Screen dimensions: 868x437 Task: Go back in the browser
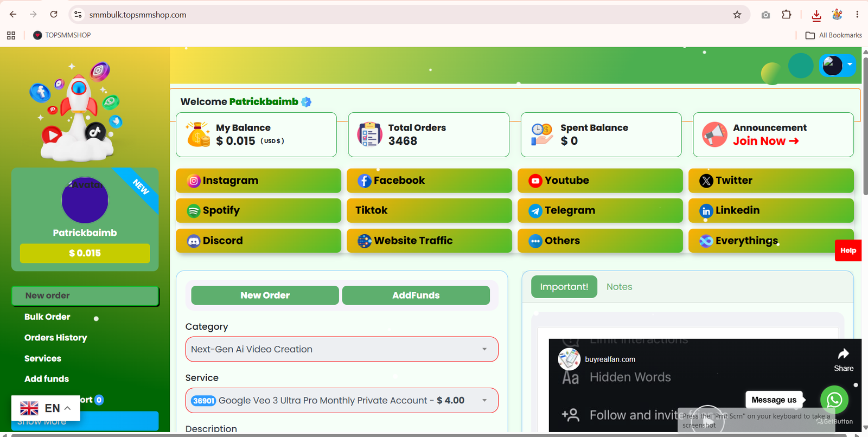point(13,15)
